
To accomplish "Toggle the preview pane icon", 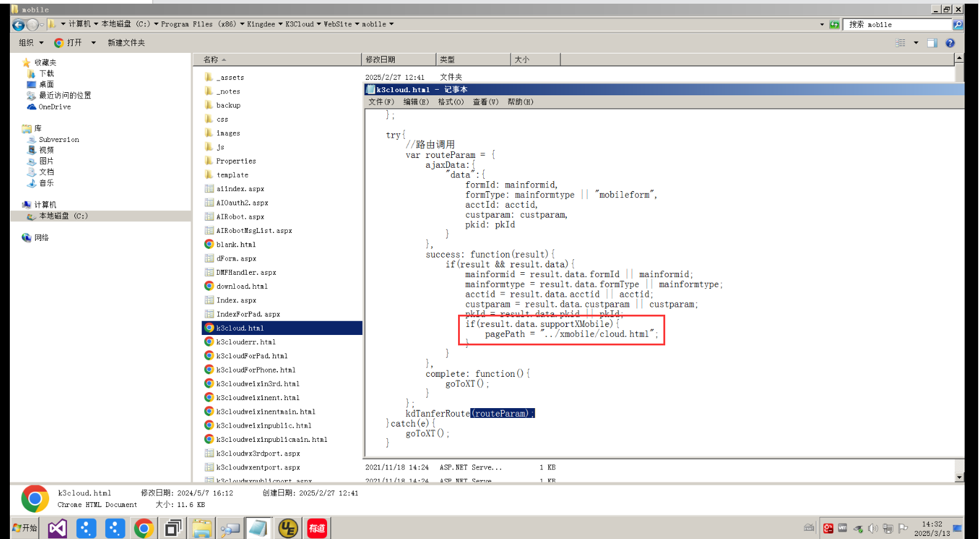I will pyautogui.click(x=932, y=43).
